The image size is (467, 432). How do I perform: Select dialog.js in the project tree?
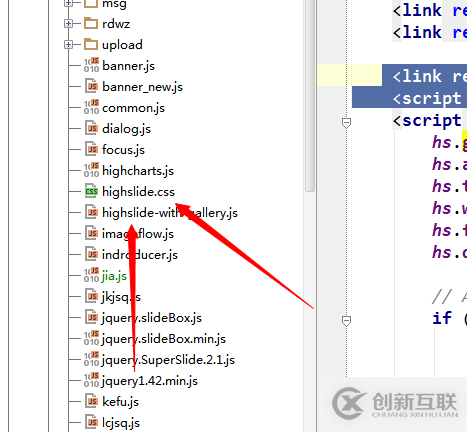pos(126,129)
